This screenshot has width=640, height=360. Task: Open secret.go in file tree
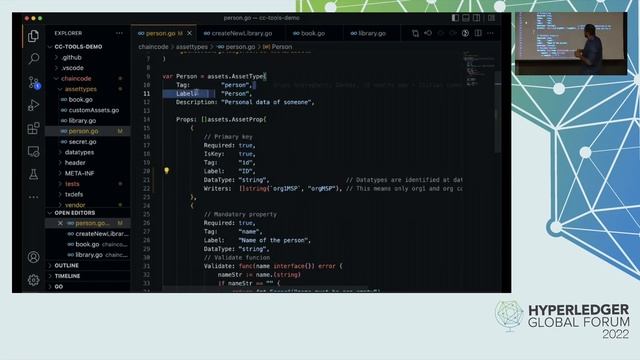[82, 142]
